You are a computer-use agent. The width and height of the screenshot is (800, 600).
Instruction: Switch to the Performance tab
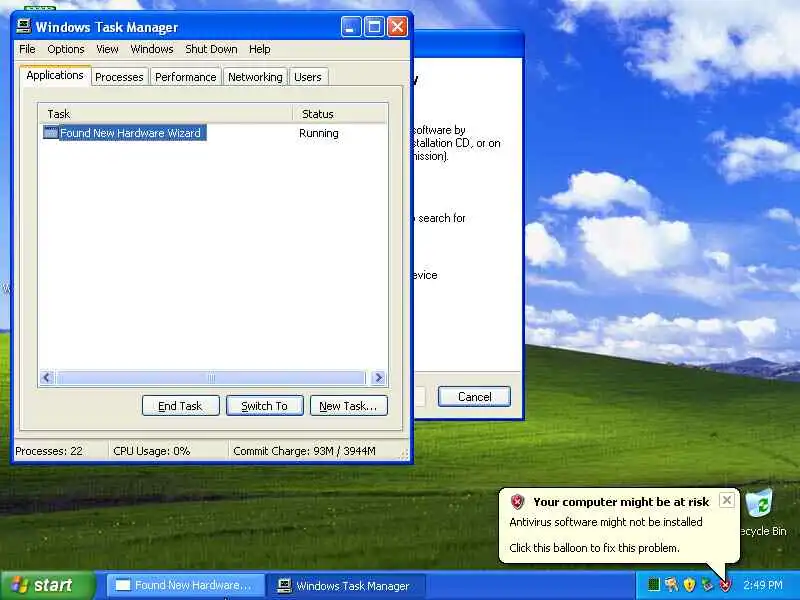tap(186, 77)
